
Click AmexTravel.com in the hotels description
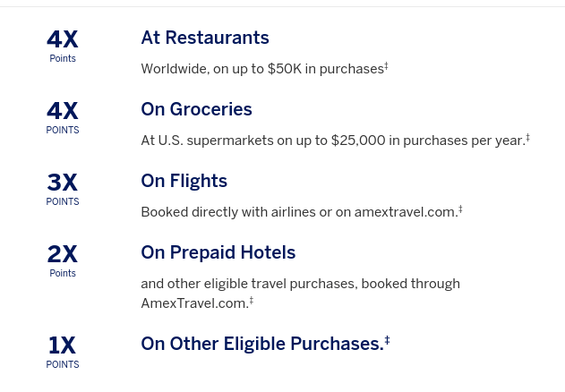click(x=193, y=303)
